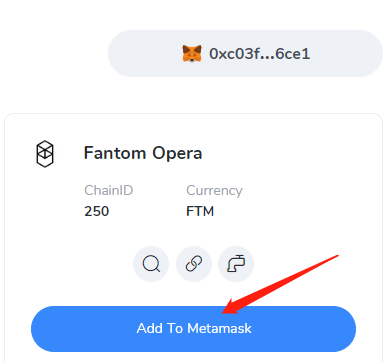This screenshot has height=362, width=390.
Task: Click the round background of faucet icon
Action: click(x=236, y=264)
